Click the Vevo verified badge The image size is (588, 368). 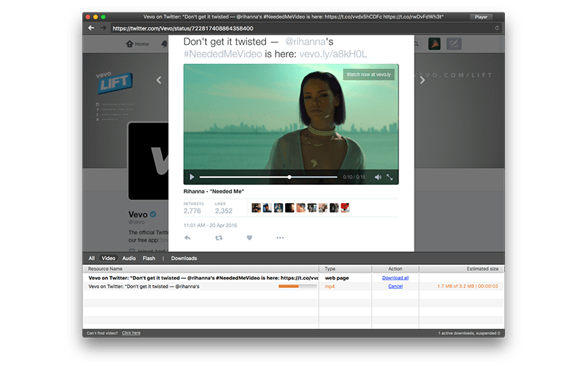coord(153,214)
